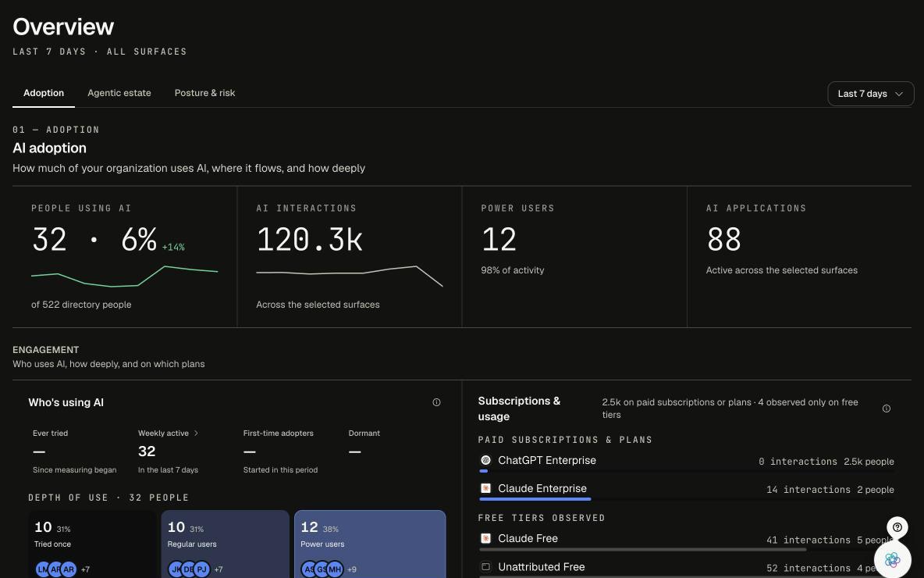Open the 12 Power users depth card
Screen dimensions: 924x578
(x=370, y=544)
